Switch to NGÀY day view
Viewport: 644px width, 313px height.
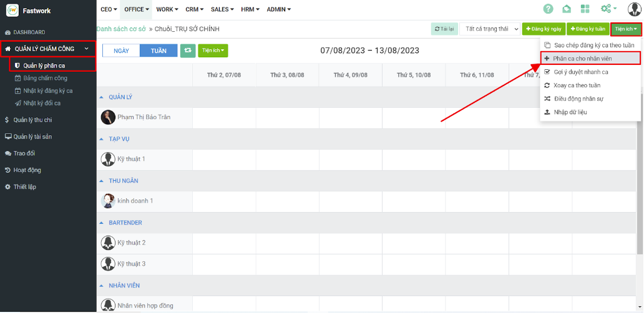click(121, 51)
